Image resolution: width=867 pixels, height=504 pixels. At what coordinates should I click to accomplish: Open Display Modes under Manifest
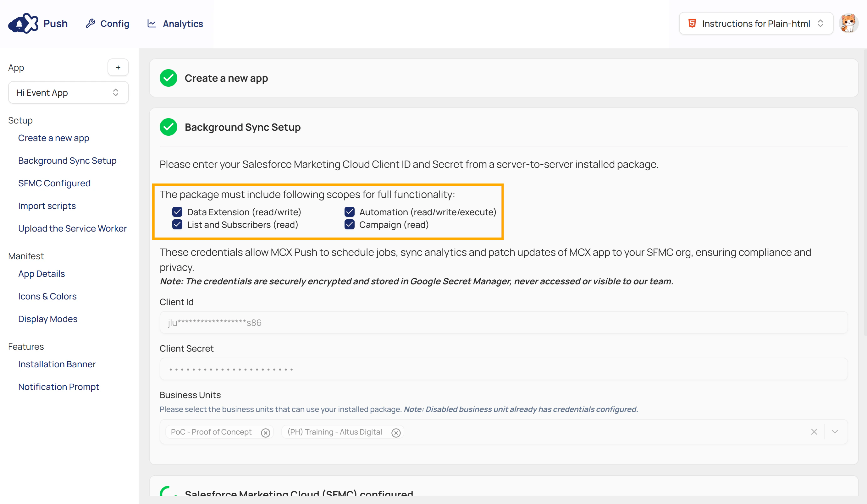tap(48, 319)
